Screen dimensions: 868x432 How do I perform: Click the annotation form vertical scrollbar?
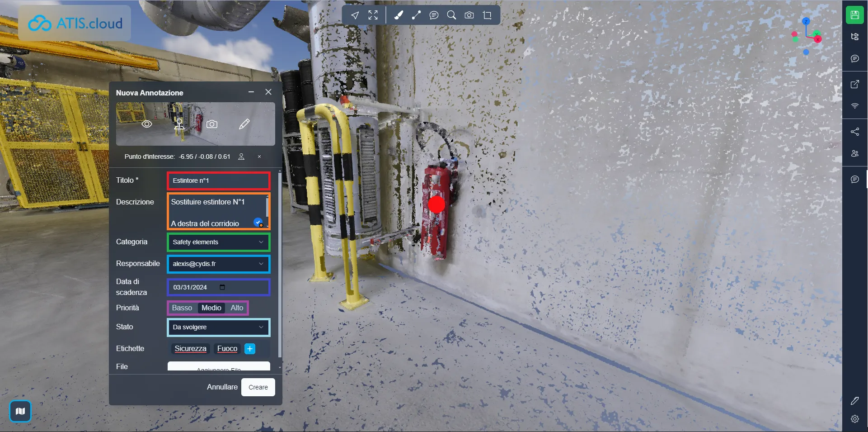(x=280, y=265)
